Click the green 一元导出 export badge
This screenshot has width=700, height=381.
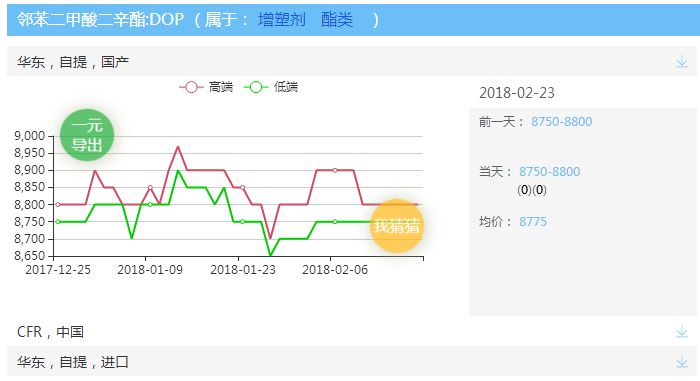[x=87, y=135]
